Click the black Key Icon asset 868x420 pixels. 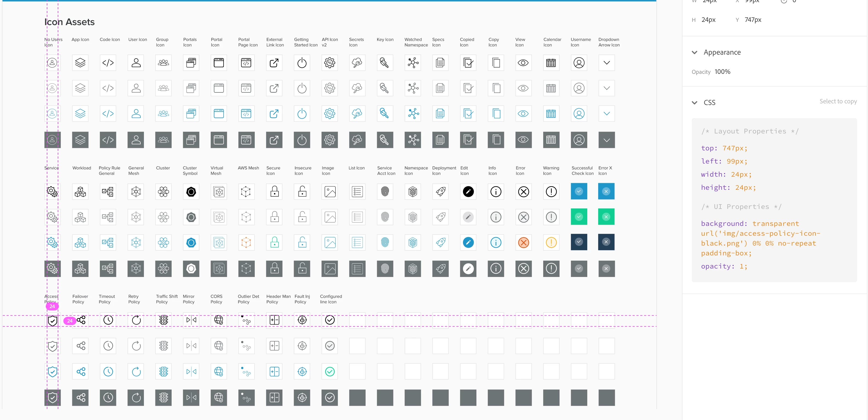pyautogui.click(x=384, y=63)
